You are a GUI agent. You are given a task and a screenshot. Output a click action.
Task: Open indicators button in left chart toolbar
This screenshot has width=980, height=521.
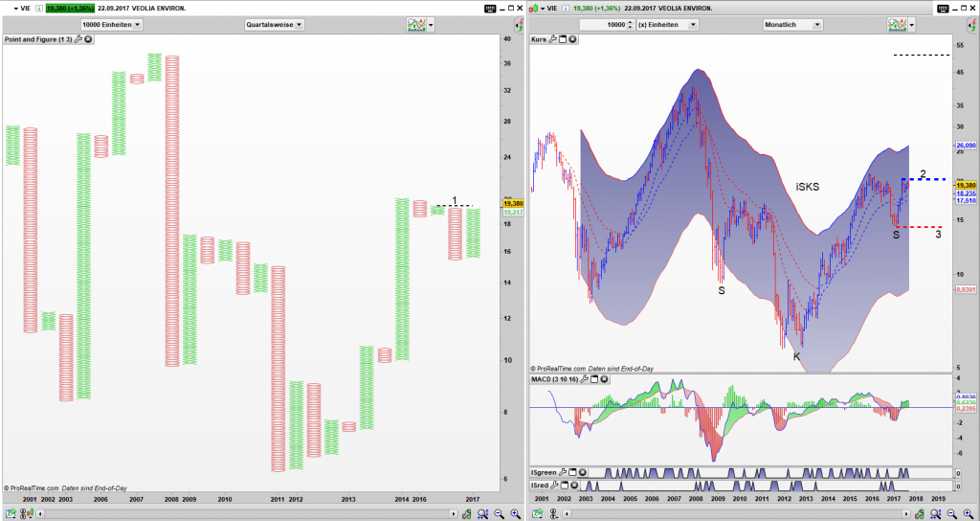[415, 24]
